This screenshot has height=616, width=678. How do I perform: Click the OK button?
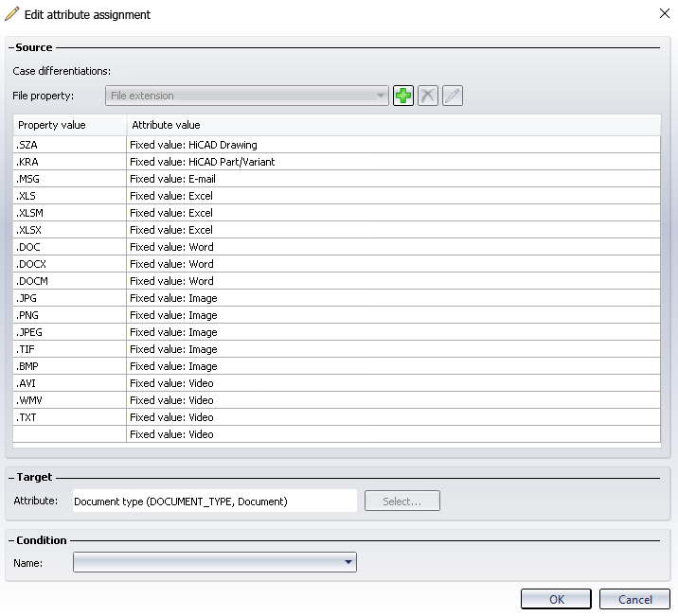pyautogui.click(x=556, y=599)
